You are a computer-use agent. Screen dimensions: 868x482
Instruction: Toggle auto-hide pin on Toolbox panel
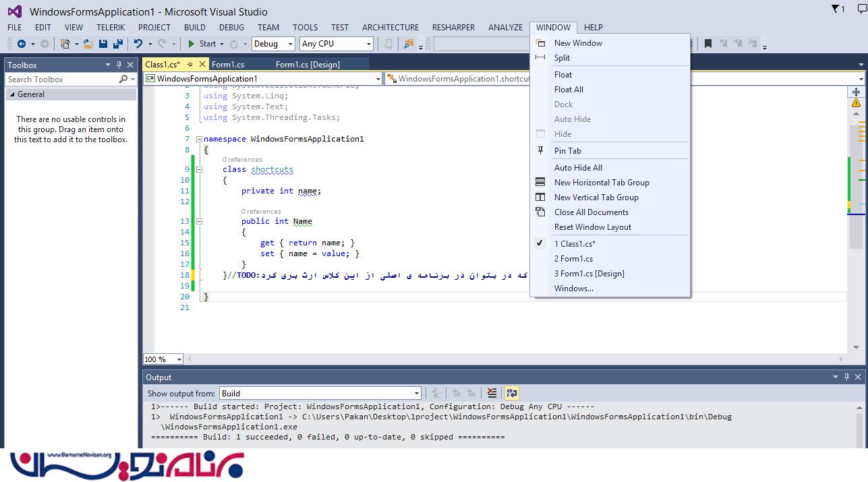[119, 65]
